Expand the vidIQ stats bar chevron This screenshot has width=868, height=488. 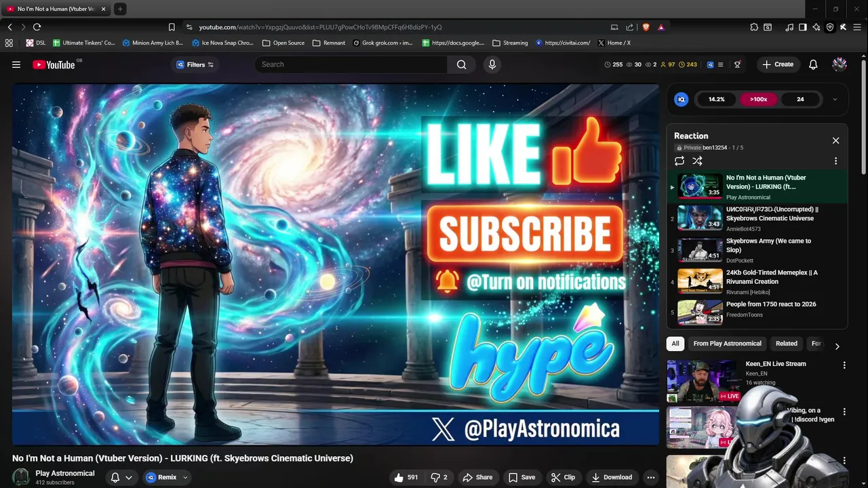(835, 100)
